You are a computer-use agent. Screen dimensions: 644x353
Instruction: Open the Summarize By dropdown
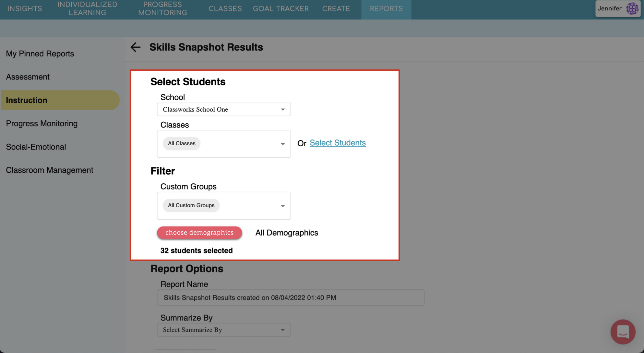click(x=224, y=330)
